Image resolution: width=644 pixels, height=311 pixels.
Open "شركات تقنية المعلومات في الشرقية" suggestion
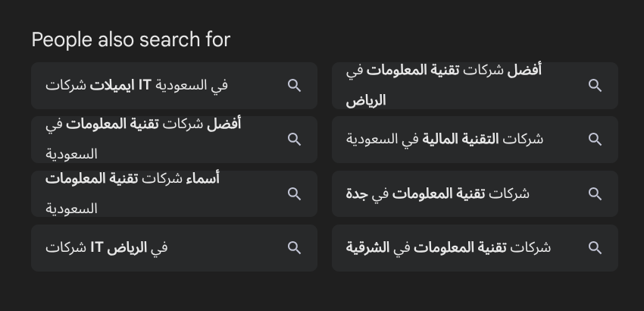449,248
